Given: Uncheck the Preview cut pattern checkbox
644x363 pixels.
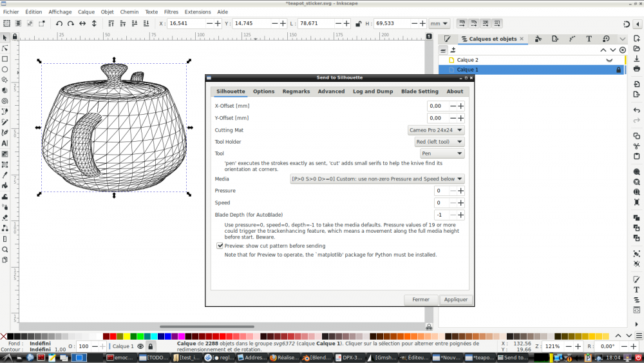Looking at the screenshot, I should 220,246.
